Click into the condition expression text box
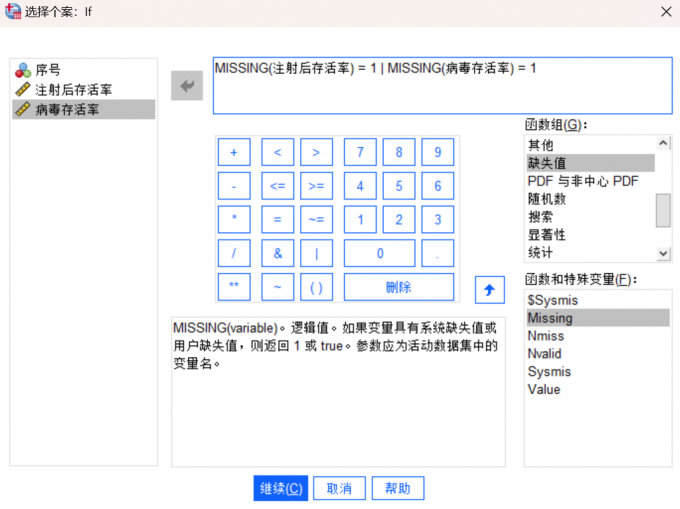Image resolution: width=680 pixels, height=509 pixels. [441, 94]
